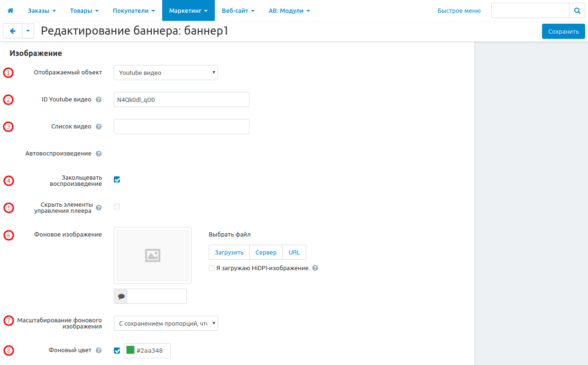Image resolution: width=588 pixels, height=365 pixels.
Task: Uncheck the Фоновый цвет checkbox
Action: point(117,351)
